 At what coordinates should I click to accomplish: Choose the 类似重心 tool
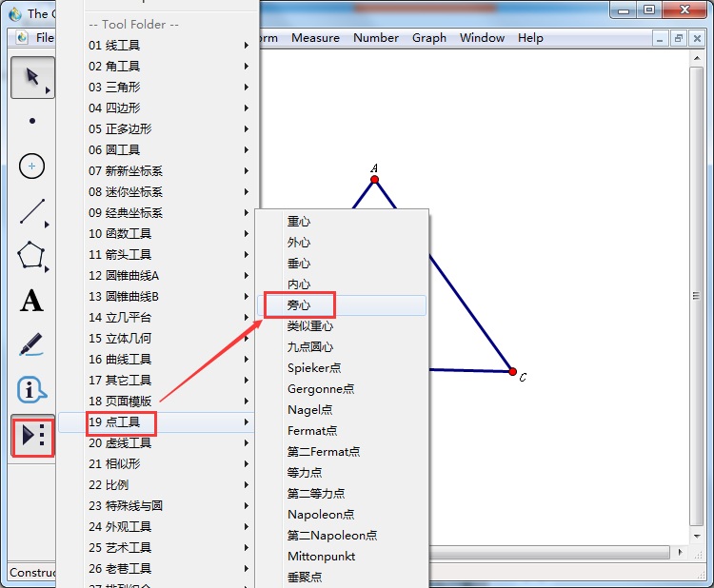coord(342,325)
